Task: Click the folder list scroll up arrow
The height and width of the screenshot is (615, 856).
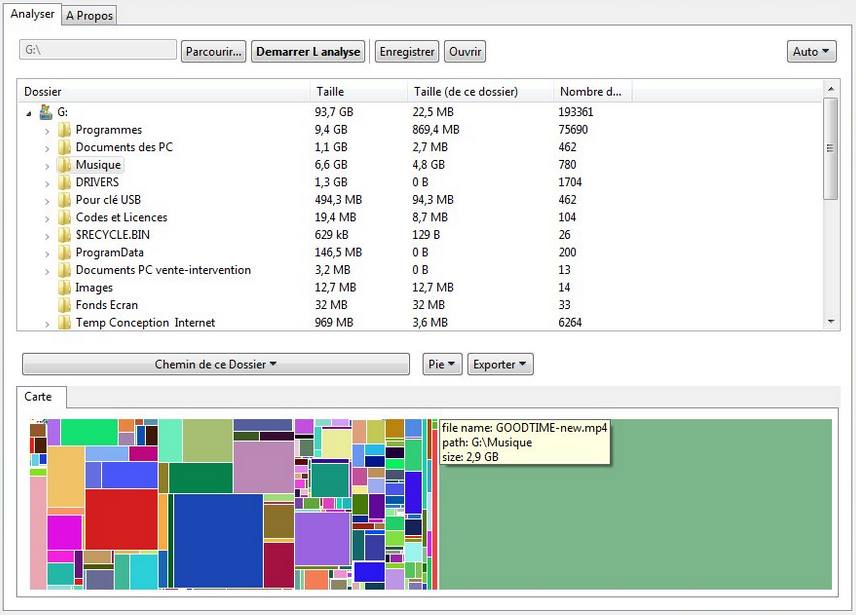Action: click(x=830, y=88)
